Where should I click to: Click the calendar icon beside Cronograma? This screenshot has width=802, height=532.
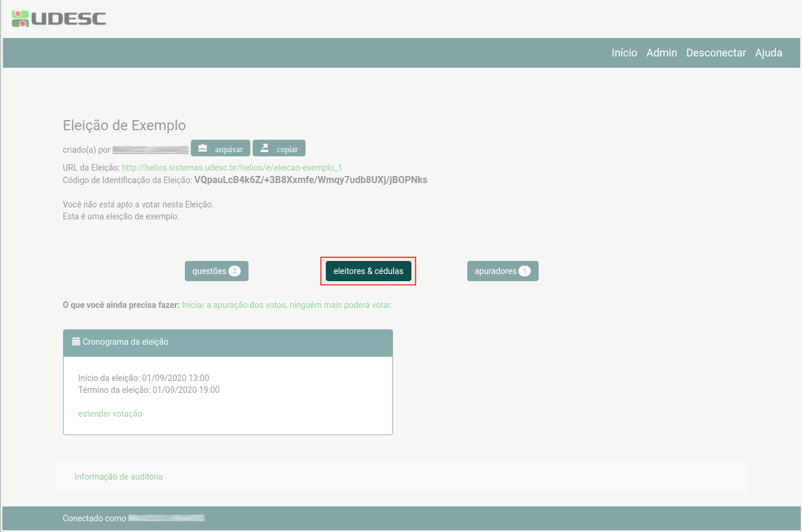point(76,342)
